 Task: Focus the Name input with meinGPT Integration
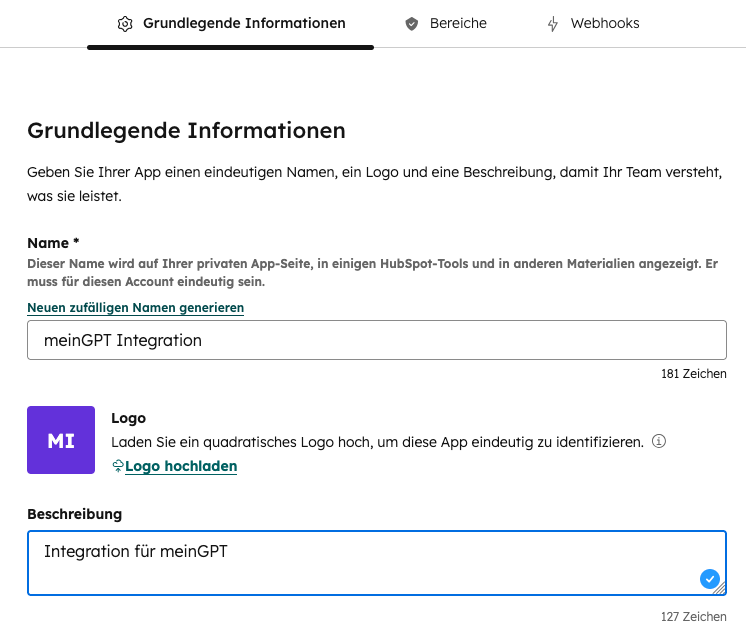377,340
